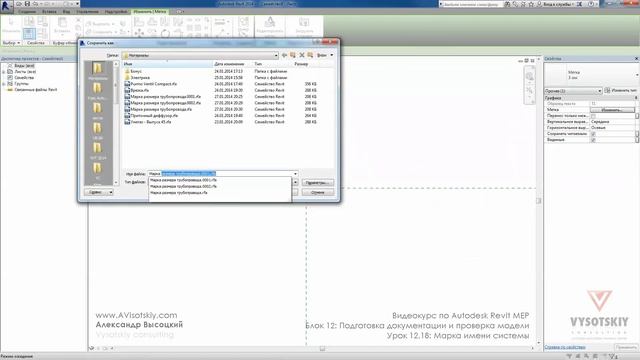Click the Отмена button in save dialog
The image size is (640, 360).
pos(318,192)
